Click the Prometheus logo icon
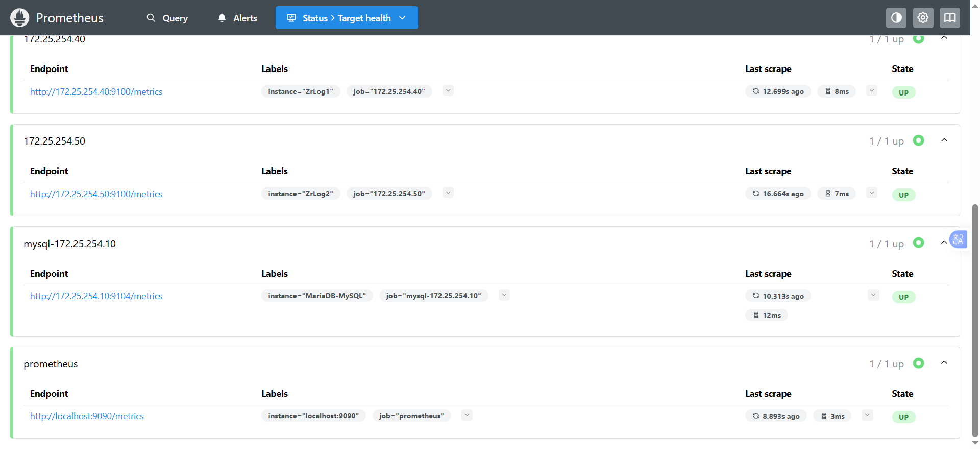This screenshot has height=449, width=980. (20, 18)
